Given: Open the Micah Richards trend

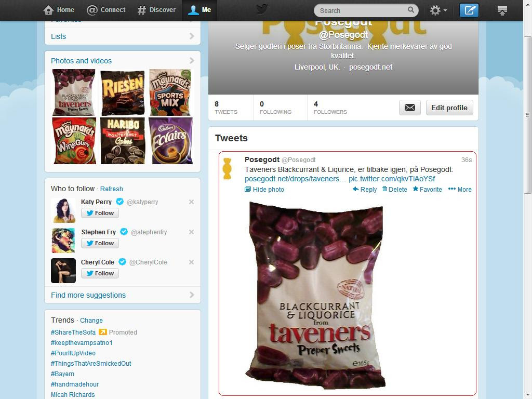Looking at the screenshot, I should coord(73,395).
